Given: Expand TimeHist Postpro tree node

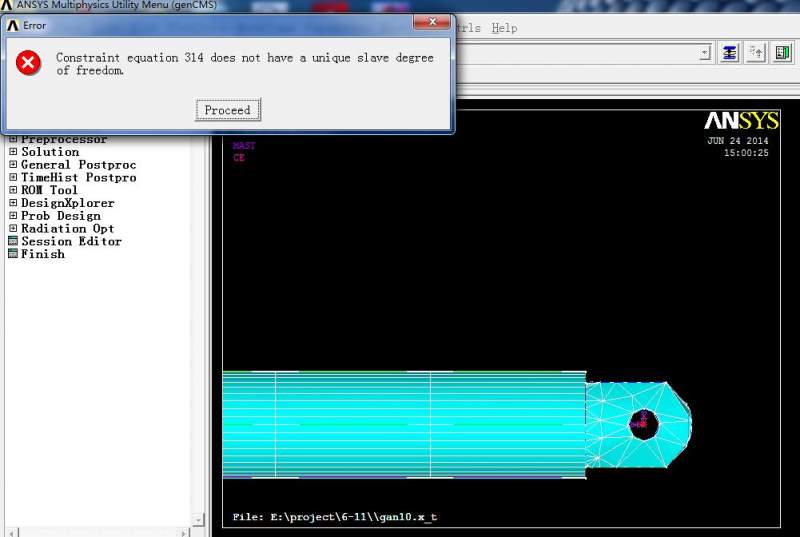Looking at the screenshot, I should (x=13, y=177).
